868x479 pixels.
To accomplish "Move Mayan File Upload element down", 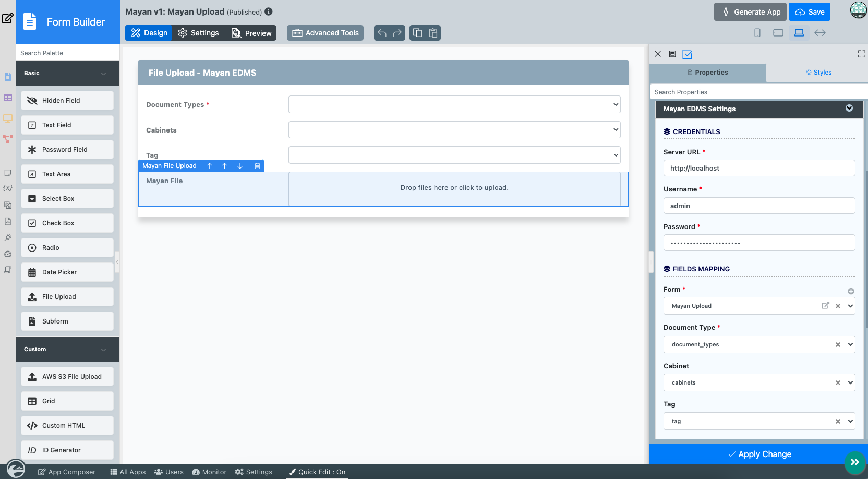I will [240, 166].
